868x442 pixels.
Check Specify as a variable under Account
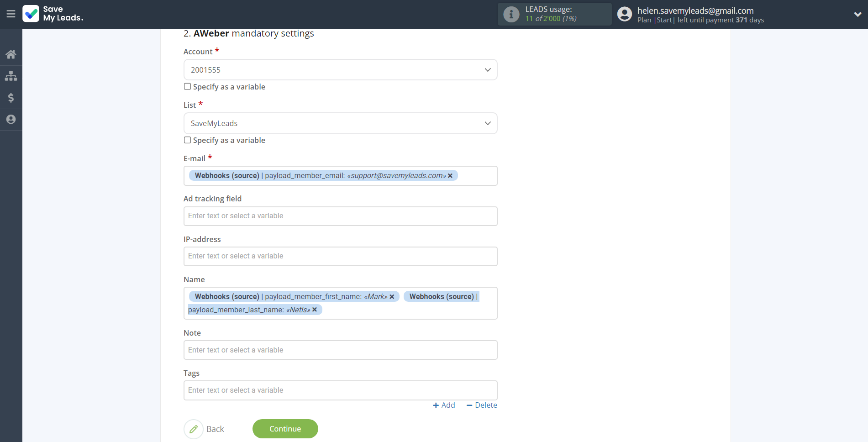[187, 87]
